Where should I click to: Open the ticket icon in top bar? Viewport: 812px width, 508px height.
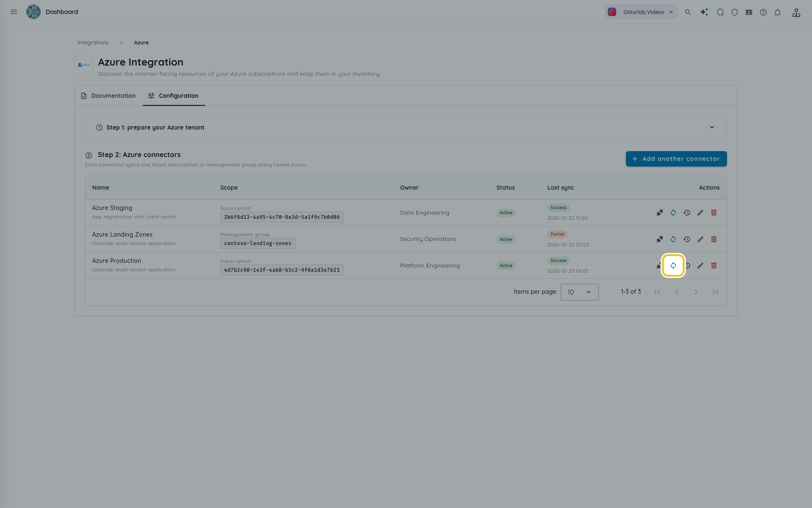coord(749,12)
